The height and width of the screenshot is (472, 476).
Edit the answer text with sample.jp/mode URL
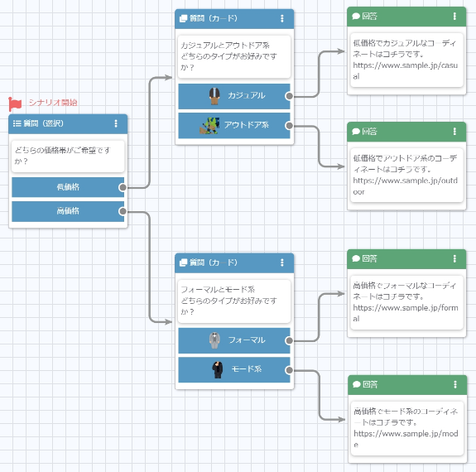(407, 428)
